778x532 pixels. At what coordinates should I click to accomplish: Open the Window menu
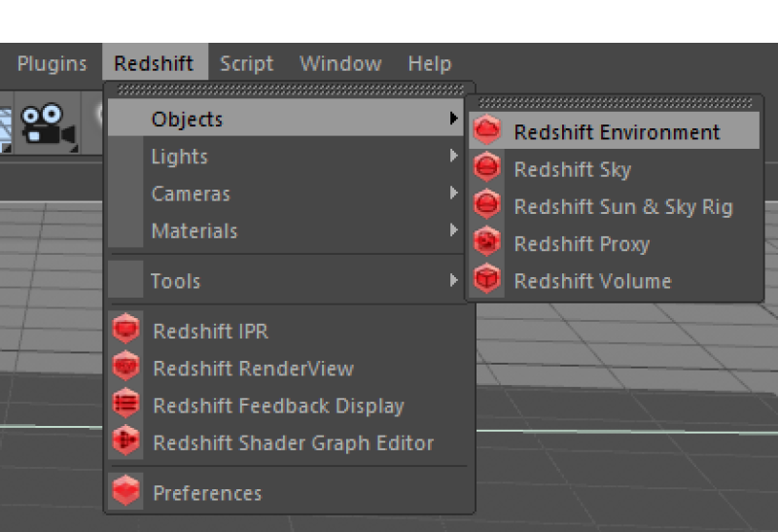(x=341, y=63)
